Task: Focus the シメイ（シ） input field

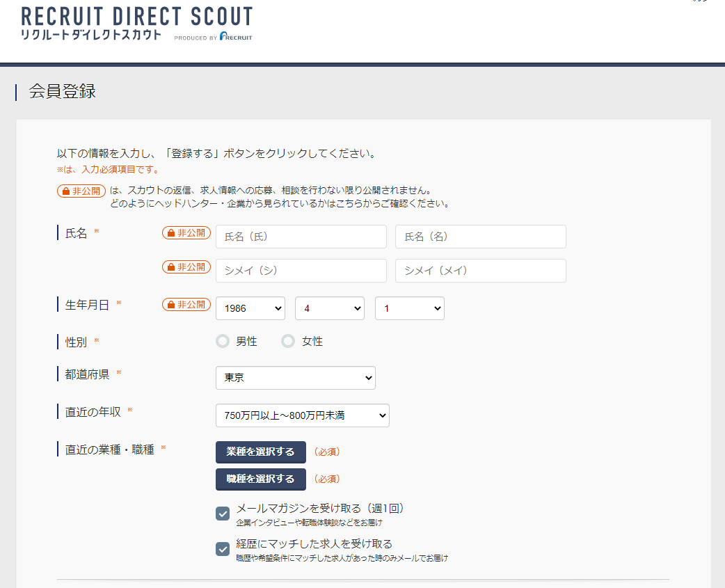Action: (x=301, y=271)
